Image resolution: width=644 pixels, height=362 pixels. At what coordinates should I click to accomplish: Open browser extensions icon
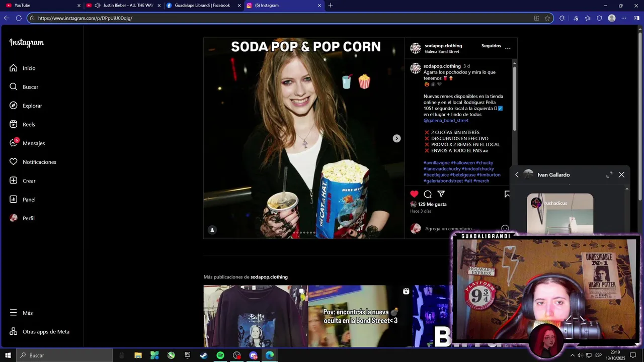tap(562, 18)
